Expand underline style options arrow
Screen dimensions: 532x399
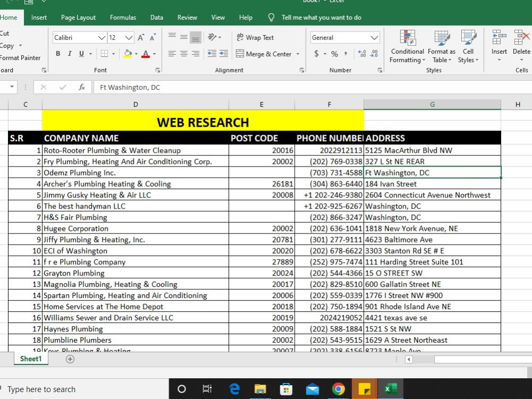90,54
